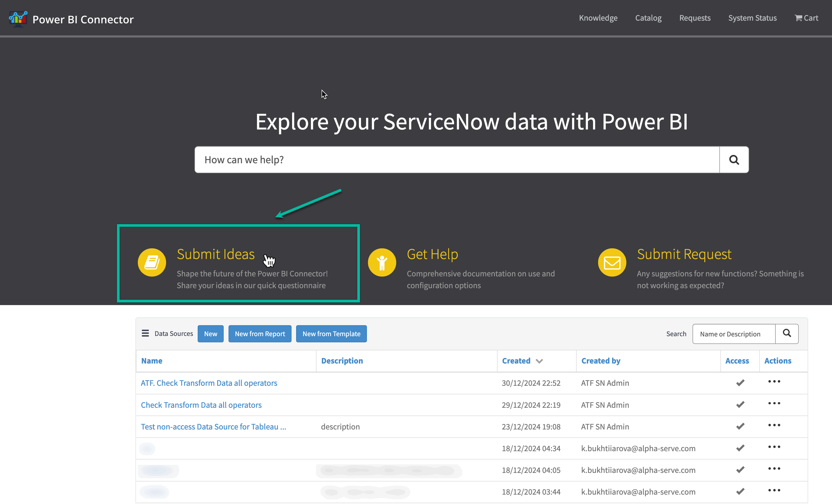The image size is (832, 504).
Task: Toggle the Access checkmark for Test non-access row
Action: coord(740,426)
